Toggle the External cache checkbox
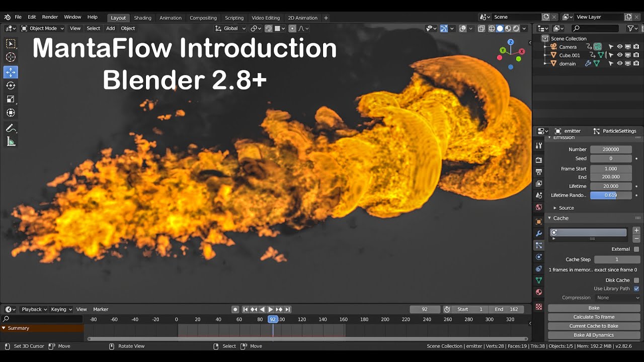644x362 pixels. coord(636,249)
